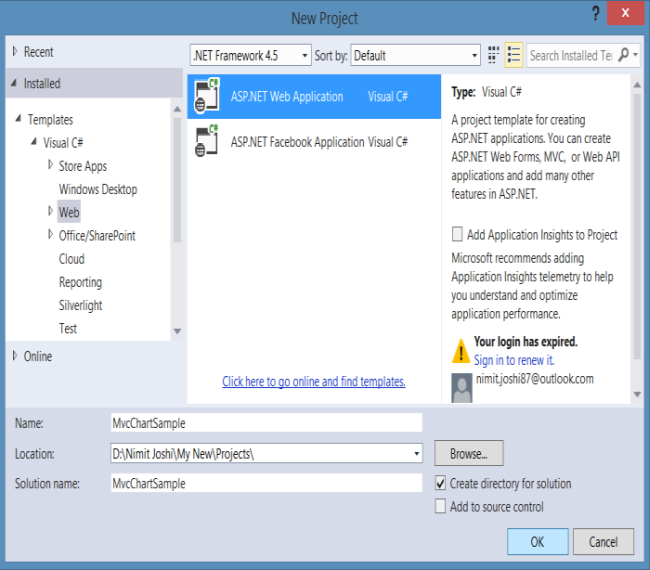Switch to medium icons list view
This screenshot has height=570, width=650.
point(514,55)
